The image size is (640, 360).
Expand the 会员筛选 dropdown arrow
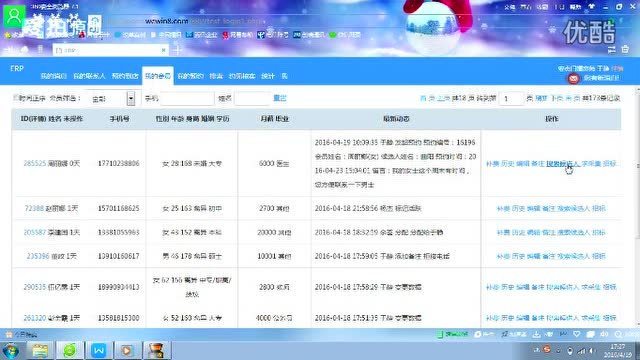131,98
